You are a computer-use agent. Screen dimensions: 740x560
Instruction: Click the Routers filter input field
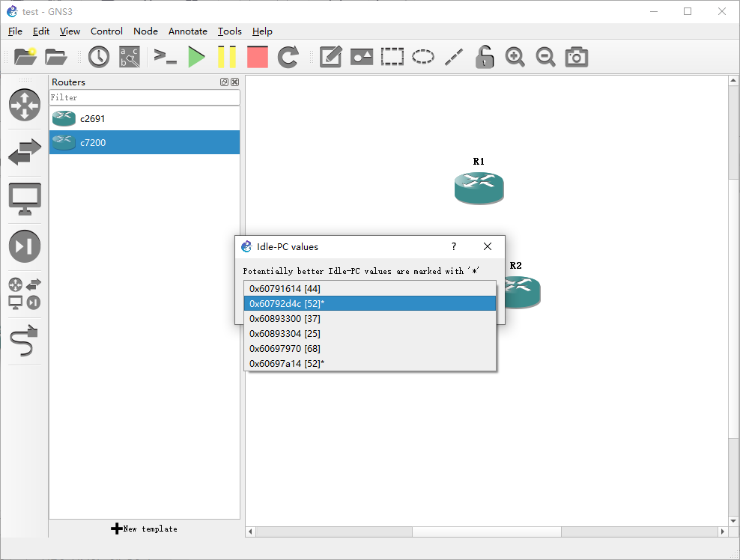point(145,97)
